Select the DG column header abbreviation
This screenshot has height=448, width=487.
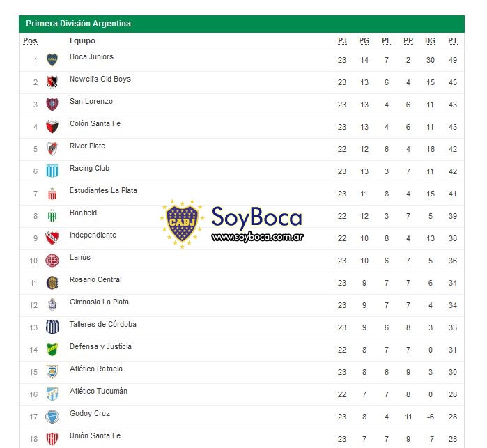click(430, 40)
